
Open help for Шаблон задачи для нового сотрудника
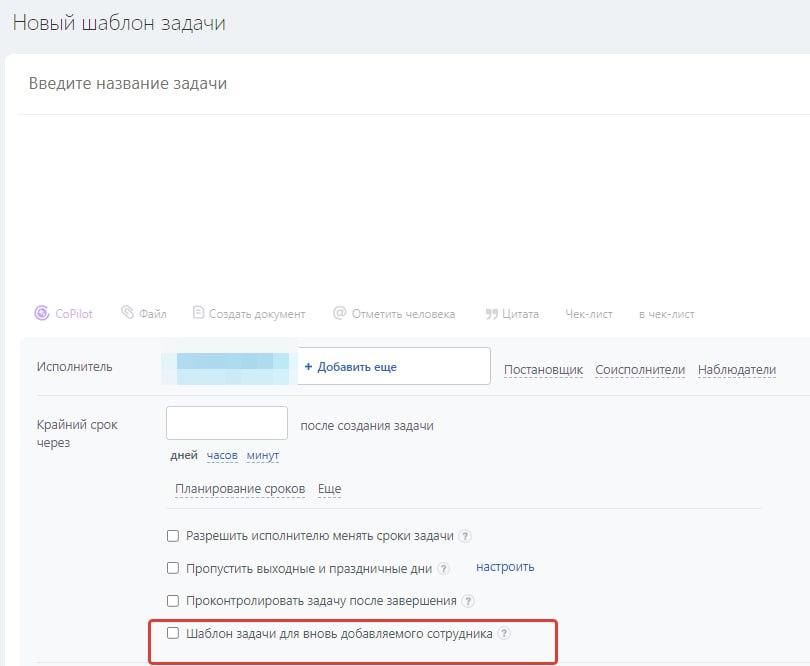[504, 633]
